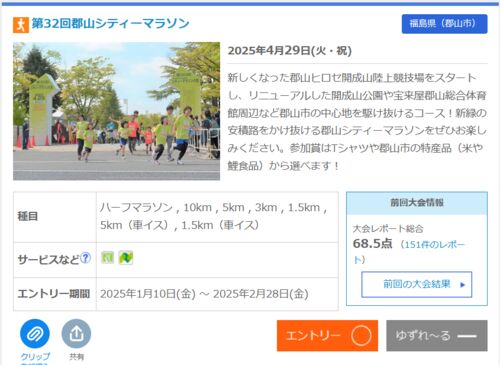Screen dimensions: 500x365
Task: Share this event with the 共有 icon
Action: pos(76,334)
